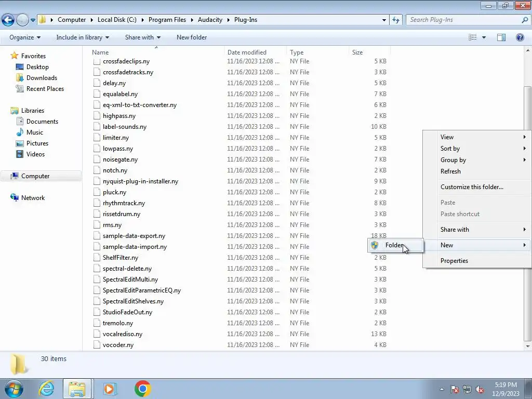This screenshot has width=532, height=399.
Task: Select Network in the navigation pane
Action: click(x=33, y=198)
